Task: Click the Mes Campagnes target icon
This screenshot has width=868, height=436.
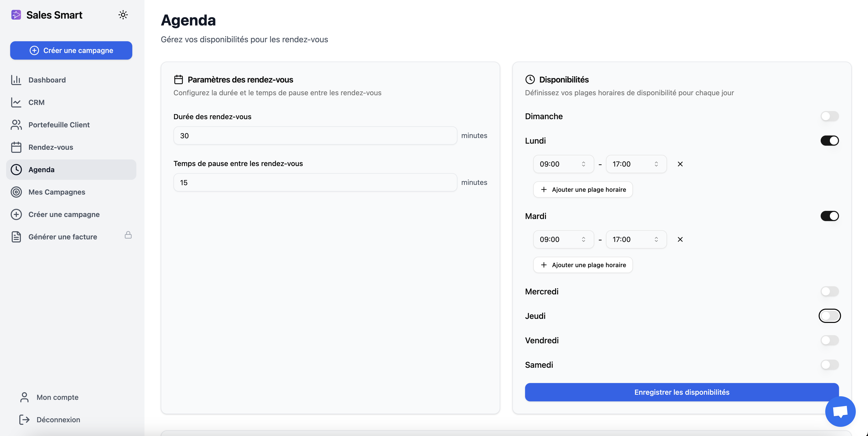Action: tap(16, 192)
